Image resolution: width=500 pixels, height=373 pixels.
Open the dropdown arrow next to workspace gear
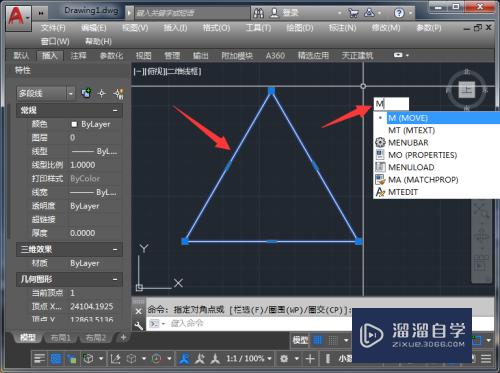[x=296, y=359]
